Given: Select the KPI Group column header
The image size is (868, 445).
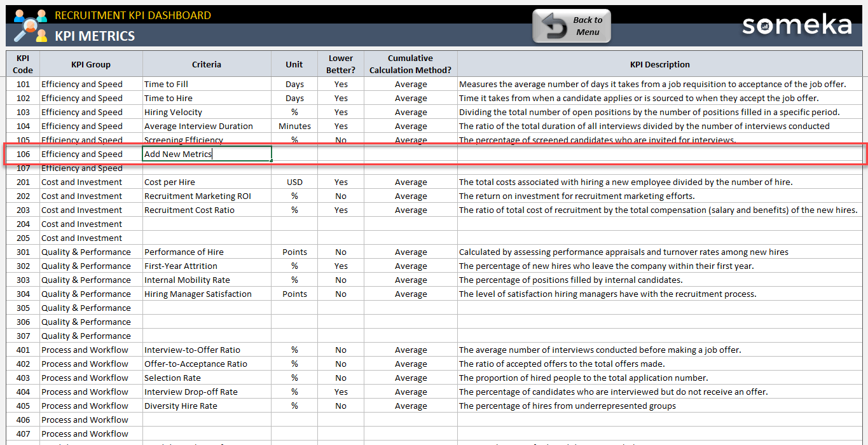Looking at the screenshot, I should pyautogui.click(x=91, y=64).
